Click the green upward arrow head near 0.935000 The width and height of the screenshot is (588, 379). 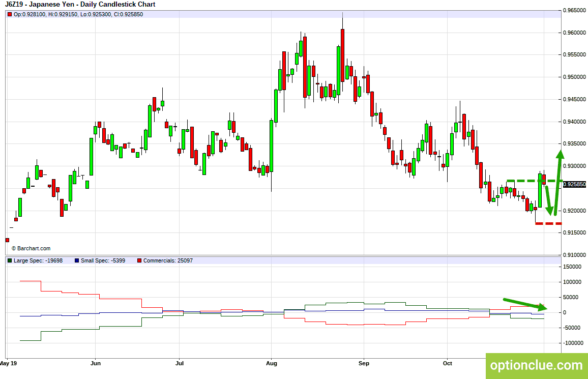(560, 154)
